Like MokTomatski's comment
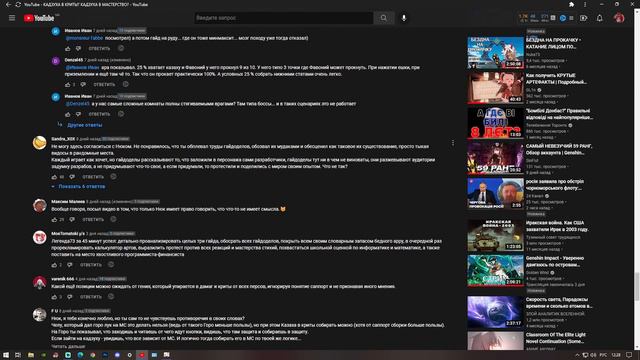This screenshot has width=640, height=360. 54,265
